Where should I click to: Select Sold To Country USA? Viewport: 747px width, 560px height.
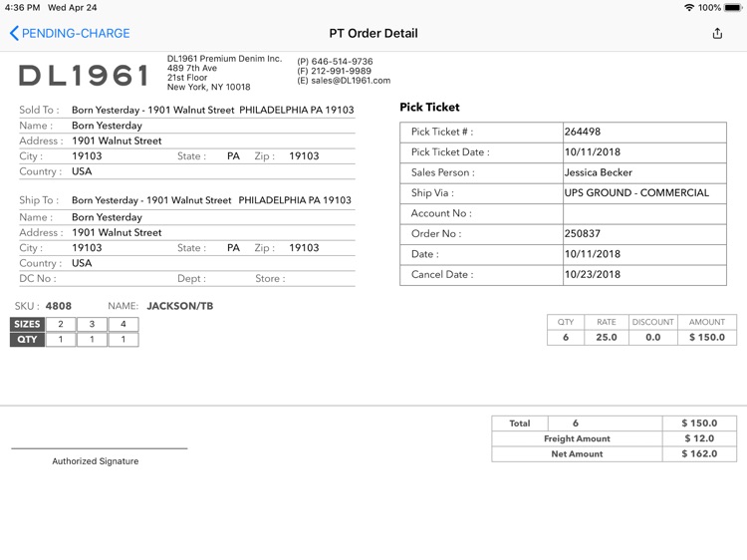tap(82, 171)
